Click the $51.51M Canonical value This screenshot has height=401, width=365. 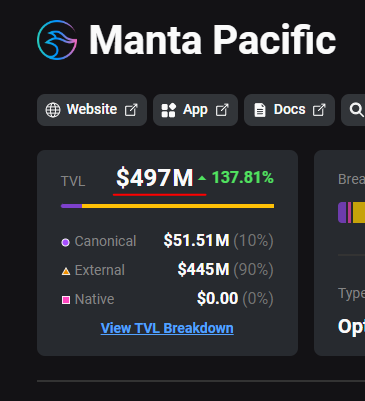(x=196, y=240)
